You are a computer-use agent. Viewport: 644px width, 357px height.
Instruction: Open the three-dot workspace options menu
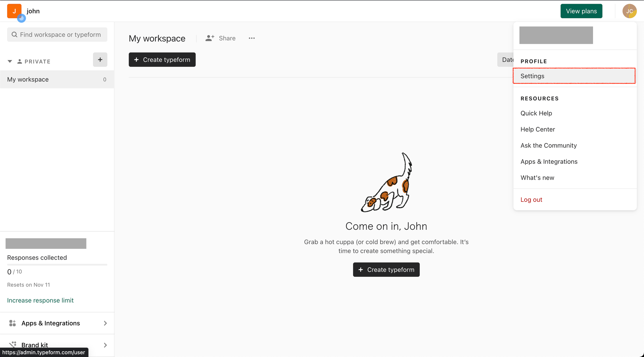pyautogui.click(x=252, y=38)
